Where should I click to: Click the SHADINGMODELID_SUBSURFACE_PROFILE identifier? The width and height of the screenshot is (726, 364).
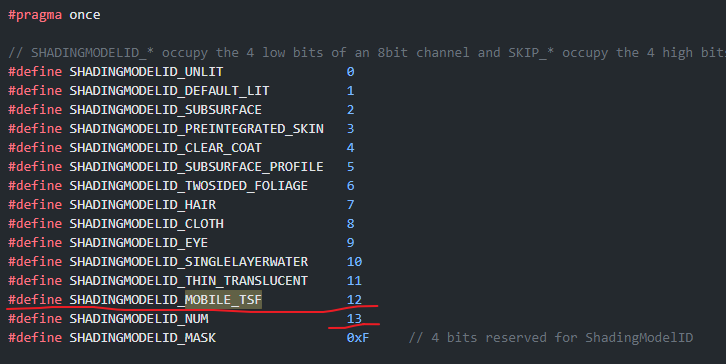tap(196, 167)
